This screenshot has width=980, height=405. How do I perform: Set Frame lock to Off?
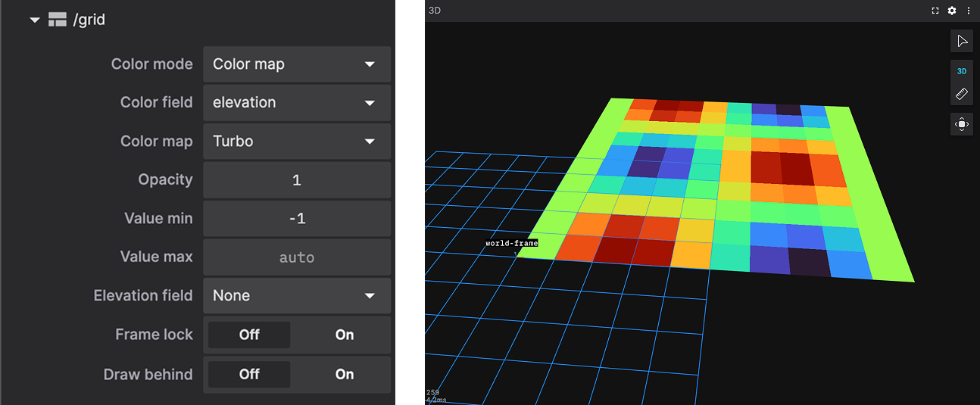point(249,335)
